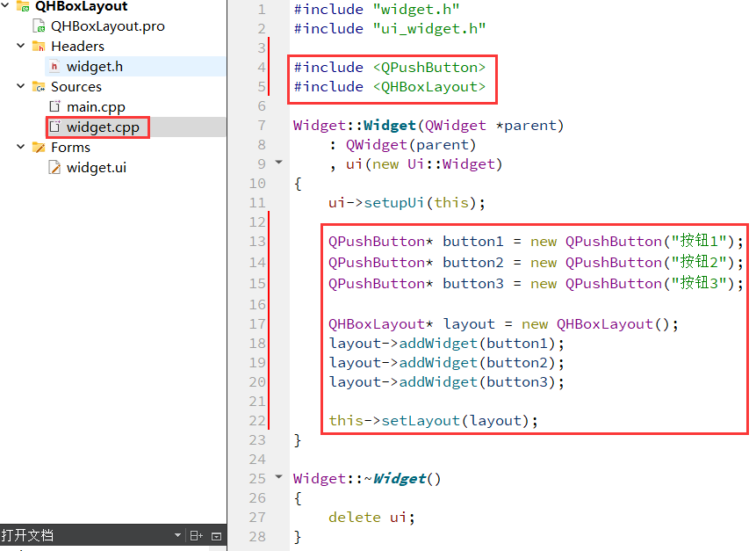Click ui->setupUi(this) statement

[x=407, y=203]
